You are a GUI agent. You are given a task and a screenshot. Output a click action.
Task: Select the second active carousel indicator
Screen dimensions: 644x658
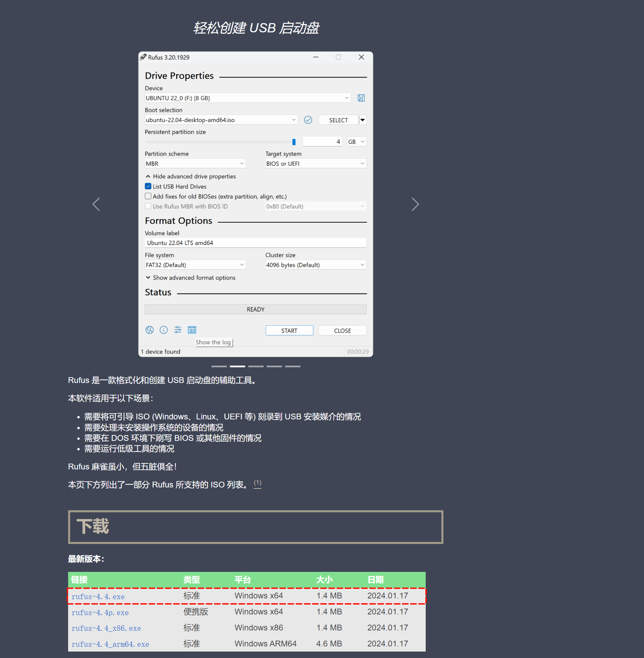pos(237,366)
